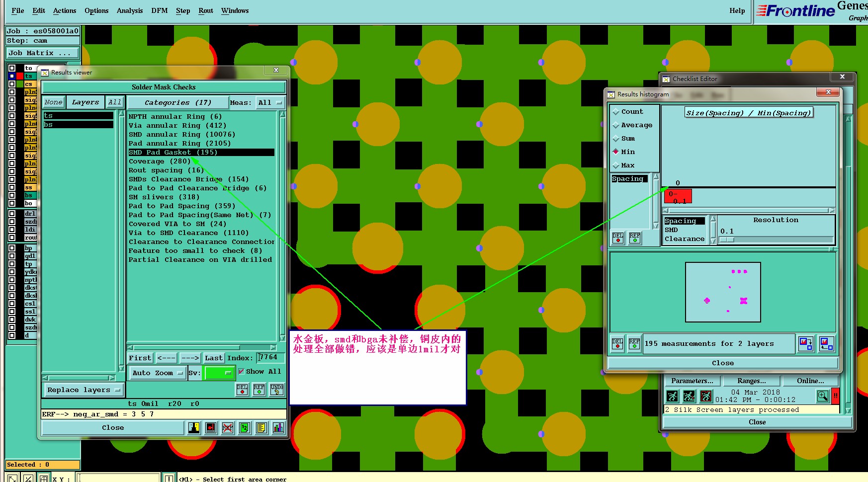Screen dimensions: 868x482
Task: Click the Parameters... button in Checklist Editor
Action: coord(692,381)
